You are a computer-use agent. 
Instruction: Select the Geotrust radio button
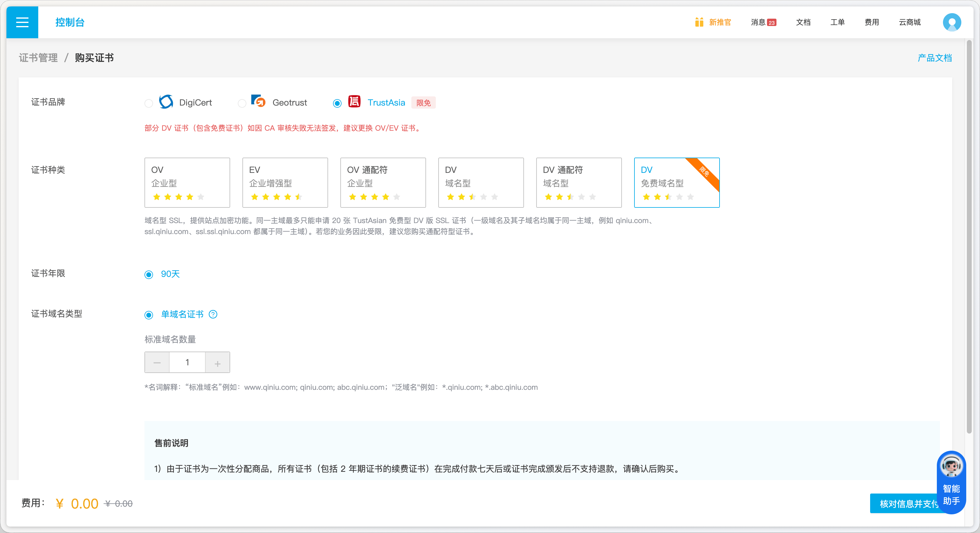click(242, 103)
